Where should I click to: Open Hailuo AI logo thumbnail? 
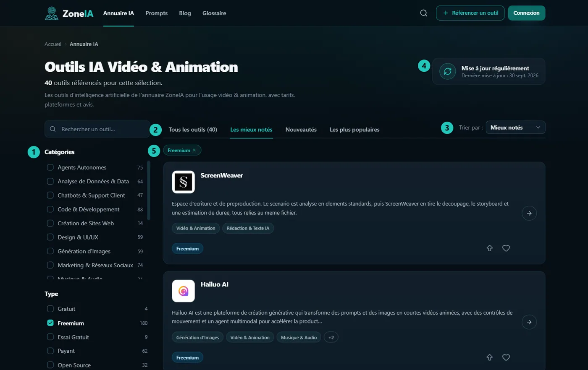point(184,291)
